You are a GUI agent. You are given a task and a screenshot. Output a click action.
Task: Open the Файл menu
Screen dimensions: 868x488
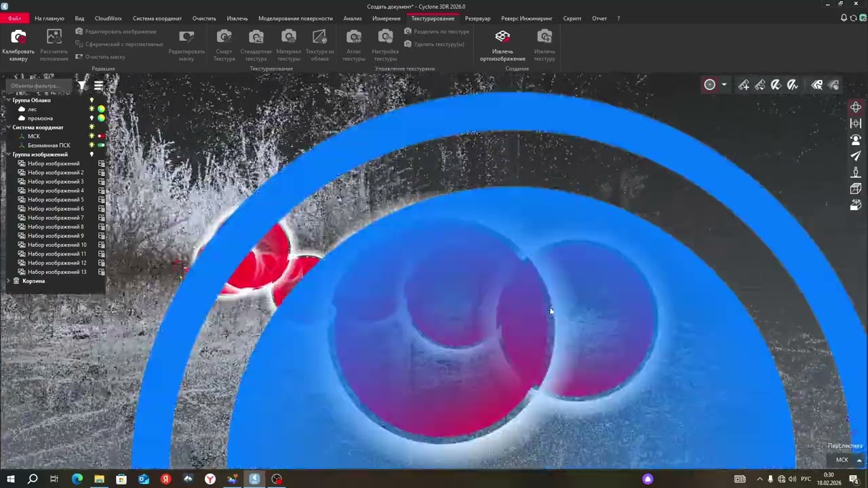(14, 18)
